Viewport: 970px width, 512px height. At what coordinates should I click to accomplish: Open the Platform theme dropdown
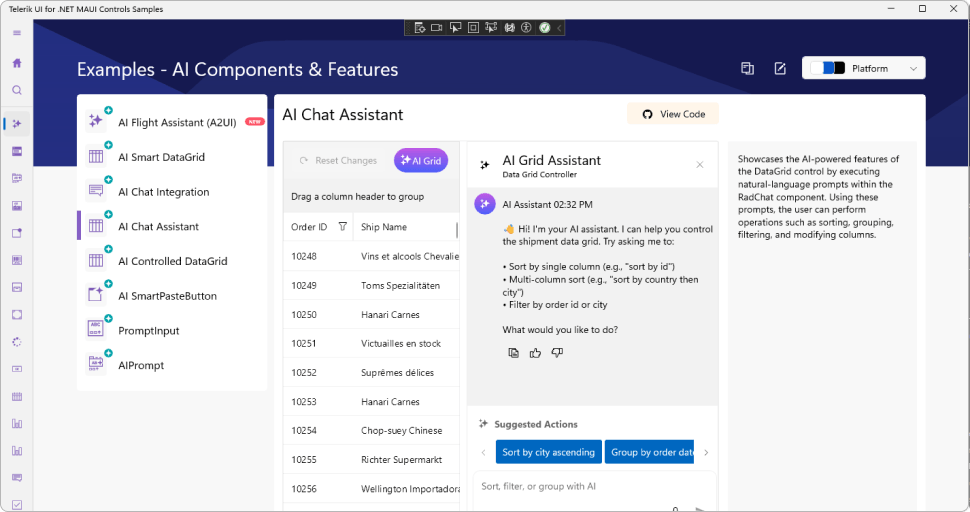point(864,68)
